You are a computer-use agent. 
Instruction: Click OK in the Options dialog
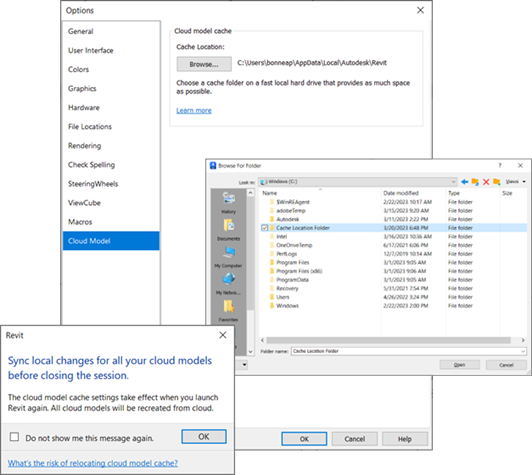point(304,439)
